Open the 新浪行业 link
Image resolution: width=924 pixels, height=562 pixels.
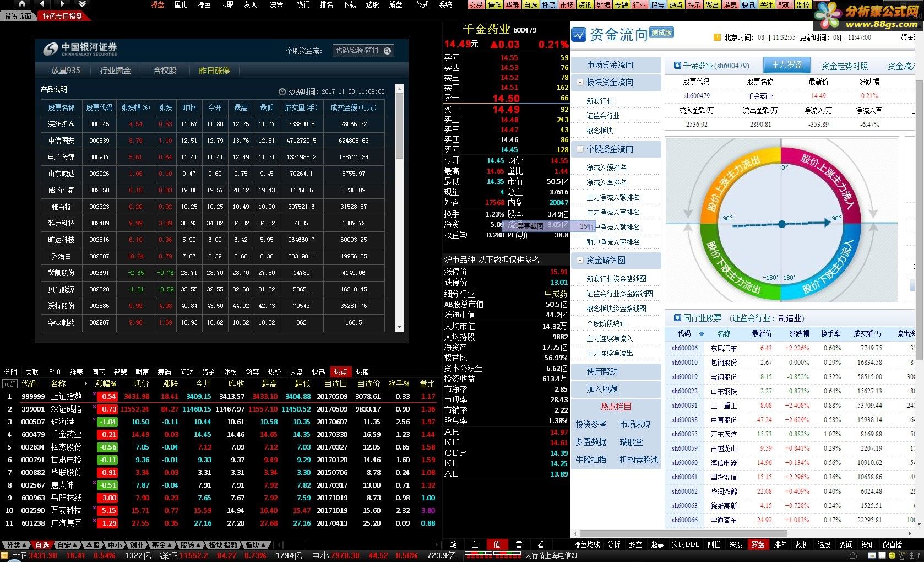pyautogui.click(x=600, y=101)
